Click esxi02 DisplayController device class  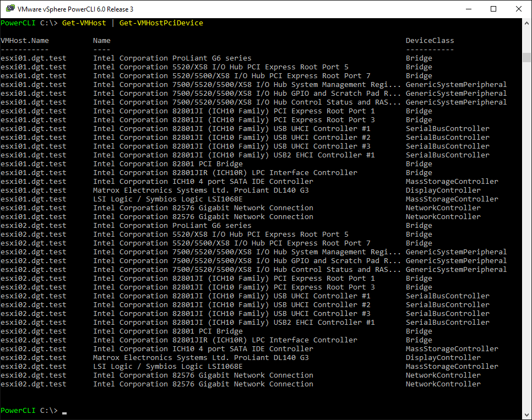[x=443, y=358]
